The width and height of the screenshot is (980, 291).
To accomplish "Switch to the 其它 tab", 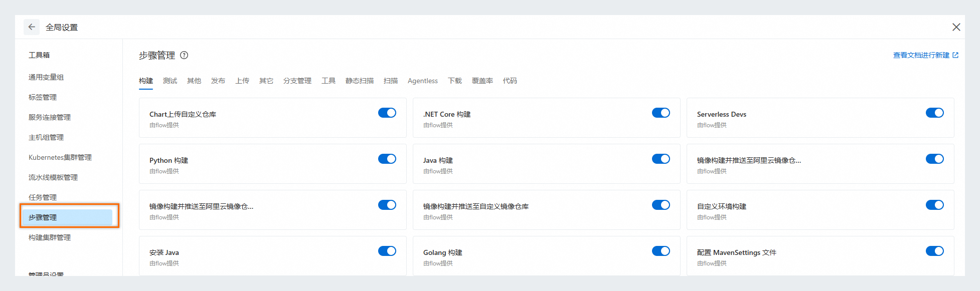I will coord(266,81).
